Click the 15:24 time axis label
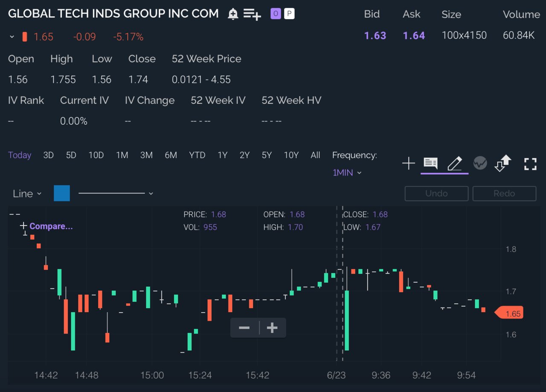The height and width of the screenshot is (392, 546). click(x=200, y=375)
